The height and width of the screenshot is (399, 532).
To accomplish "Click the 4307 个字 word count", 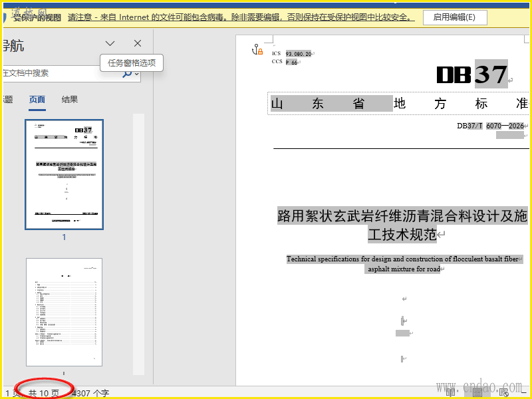I will point(90,394).
